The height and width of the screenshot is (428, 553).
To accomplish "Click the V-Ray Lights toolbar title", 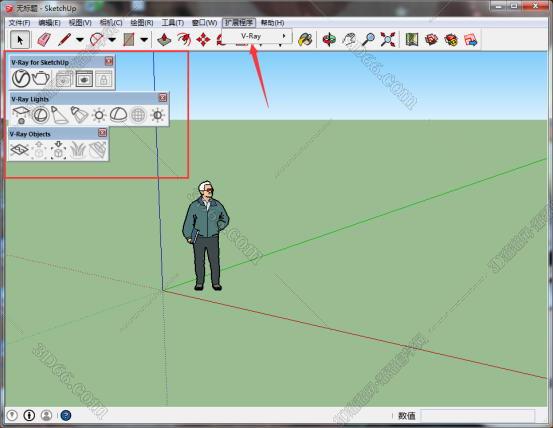I will tap(30, 99).
